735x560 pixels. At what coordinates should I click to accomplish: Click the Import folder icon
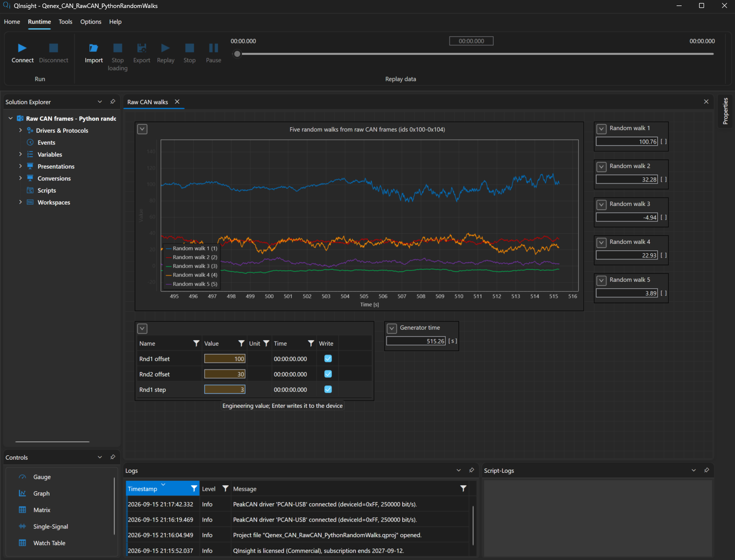point(94,48)
